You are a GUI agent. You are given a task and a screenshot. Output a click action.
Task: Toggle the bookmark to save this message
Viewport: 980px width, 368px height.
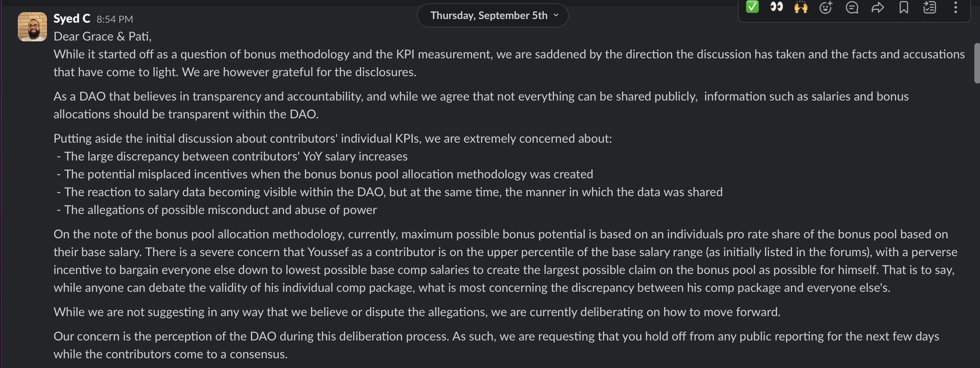click(x=903, y=7)
